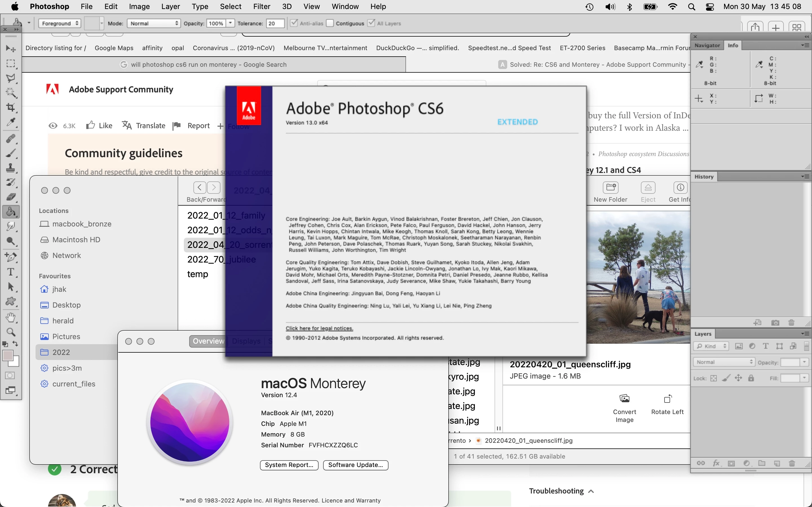Open the Filter menu

point(261,6)
